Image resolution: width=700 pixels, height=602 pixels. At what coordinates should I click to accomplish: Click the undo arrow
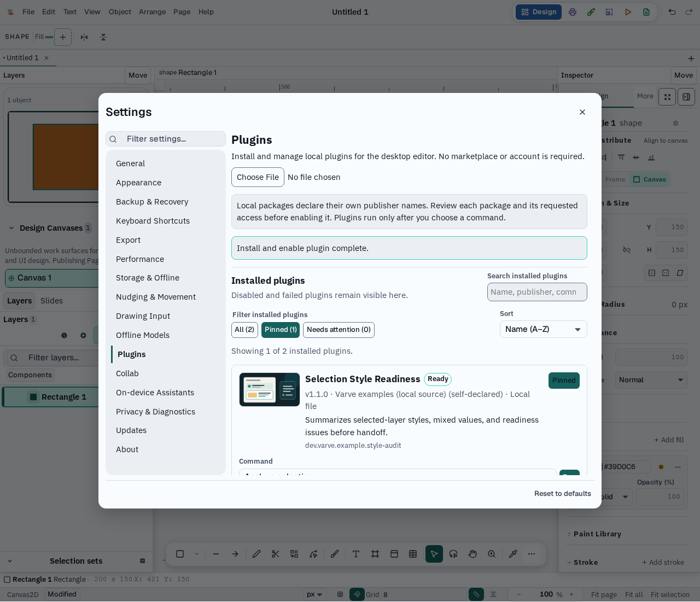(672, 12)
